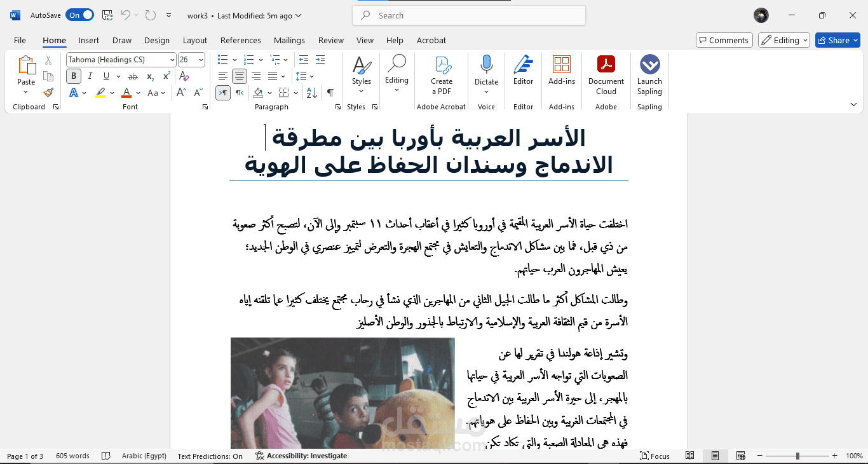Open the Editor proofing tool
868x464 pixels.
[524, 70]
